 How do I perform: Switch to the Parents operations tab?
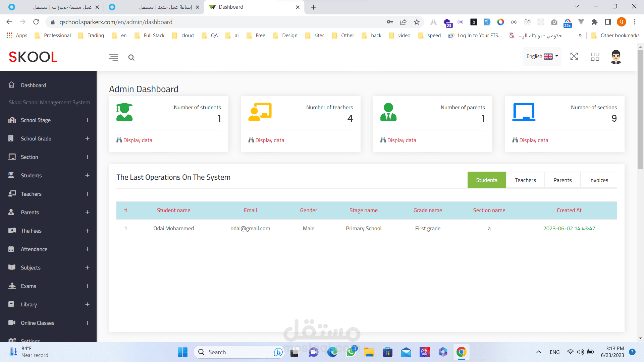[x=562, y=180]
